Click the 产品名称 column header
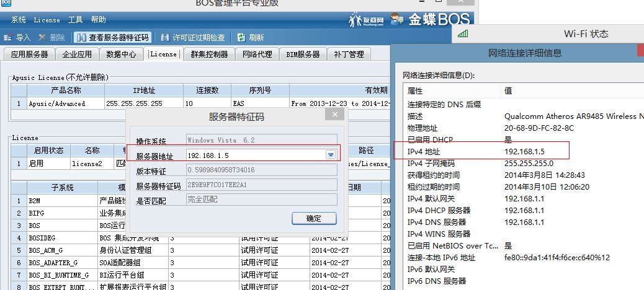 (x=66, y=90)
